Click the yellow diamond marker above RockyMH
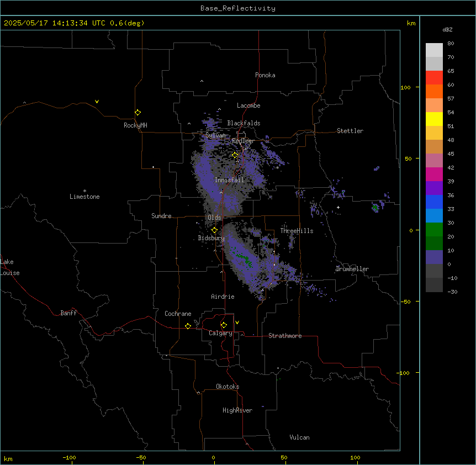The height and width of the screenshot is (465, 476). (137, 112)
